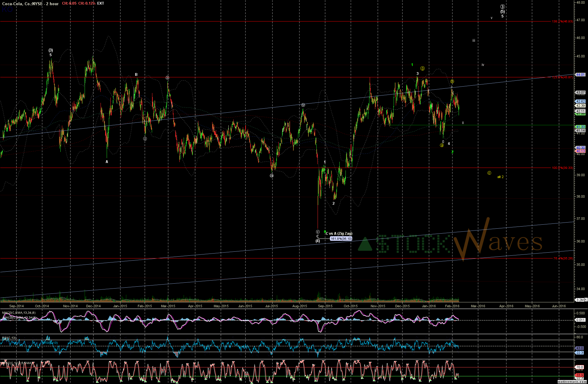
Task: Select the (3) wave label at Oct-2014 peak
Action: point(51,50)
